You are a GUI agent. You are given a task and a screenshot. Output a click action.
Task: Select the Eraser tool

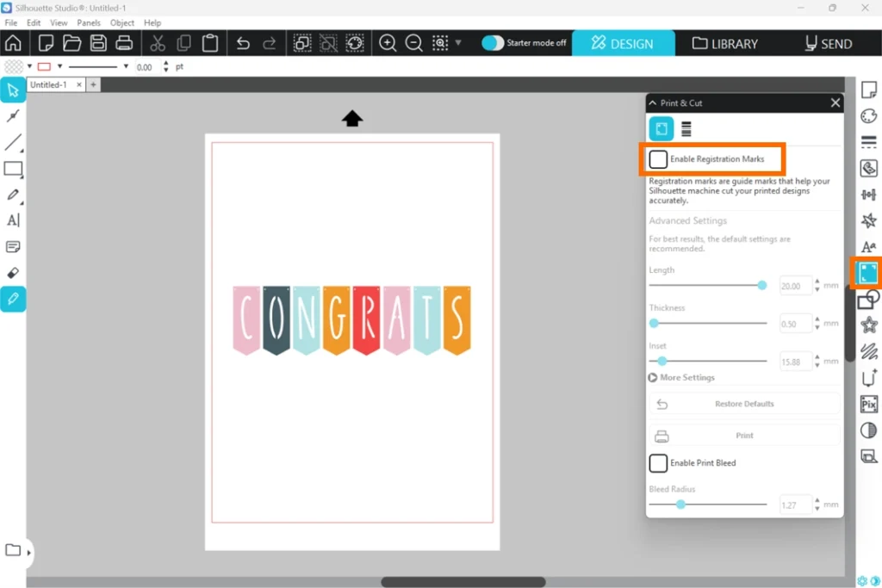pyautogui.click(x=13, y=273)
